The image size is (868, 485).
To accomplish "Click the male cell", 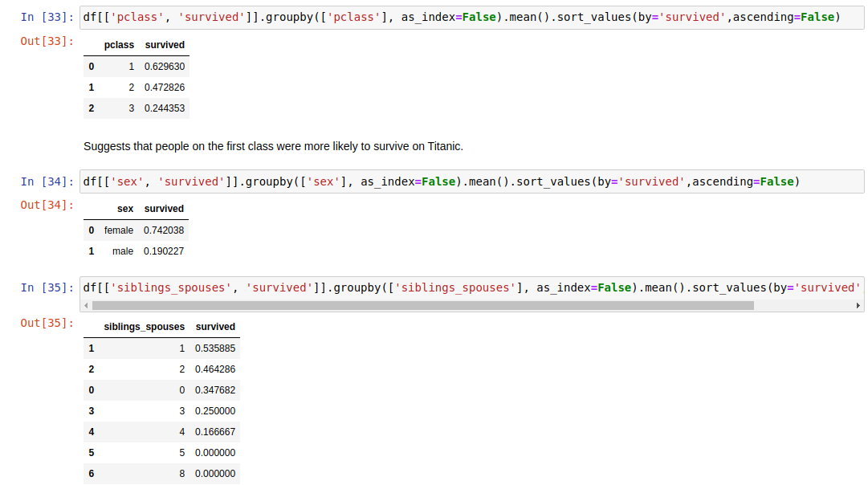I will click(123, 251).
